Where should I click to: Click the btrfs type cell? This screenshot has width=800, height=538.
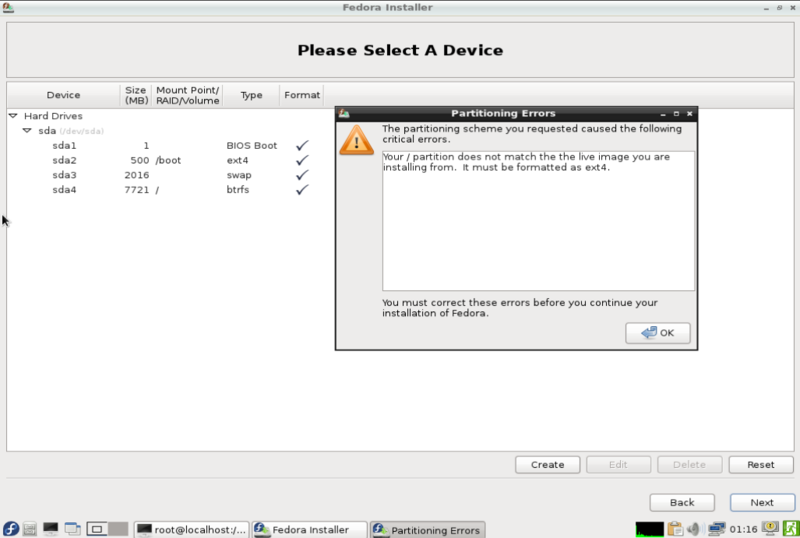point(238,190)
